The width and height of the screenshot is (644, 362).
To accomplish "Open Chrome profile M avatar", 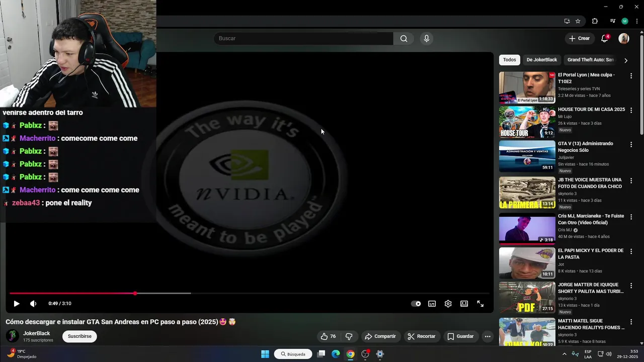I will tap(625, 21).
